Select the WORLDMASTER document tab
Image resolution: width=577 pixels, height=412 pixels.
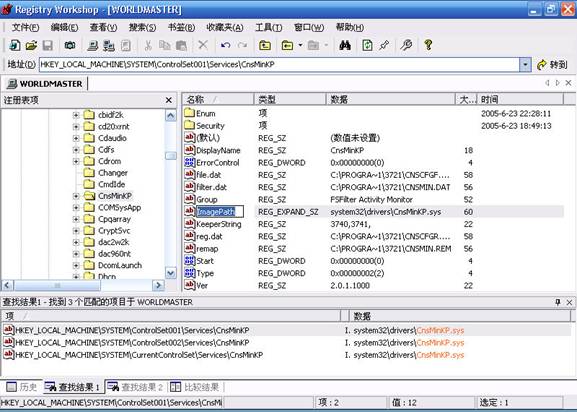tap(45, 84)
